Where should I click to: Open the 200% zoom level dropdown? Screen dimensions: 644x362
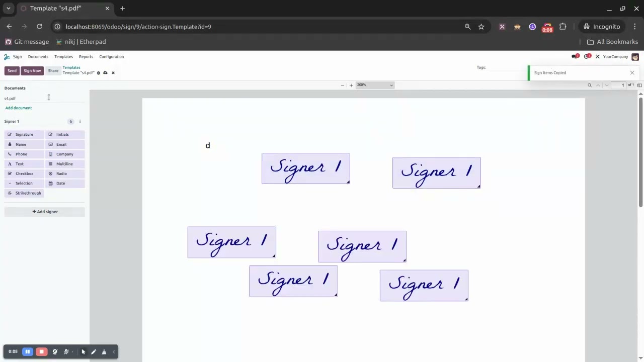(375, 85)
